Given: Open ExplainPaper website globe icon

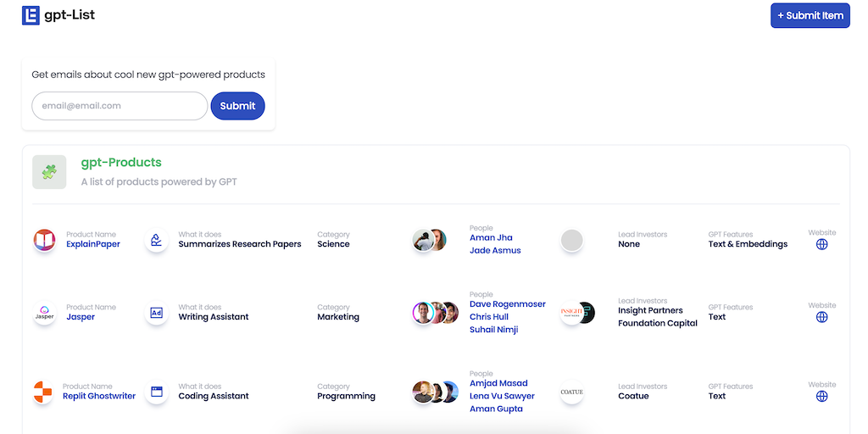Looking at the screenshot, I should (x=821, y=244).
